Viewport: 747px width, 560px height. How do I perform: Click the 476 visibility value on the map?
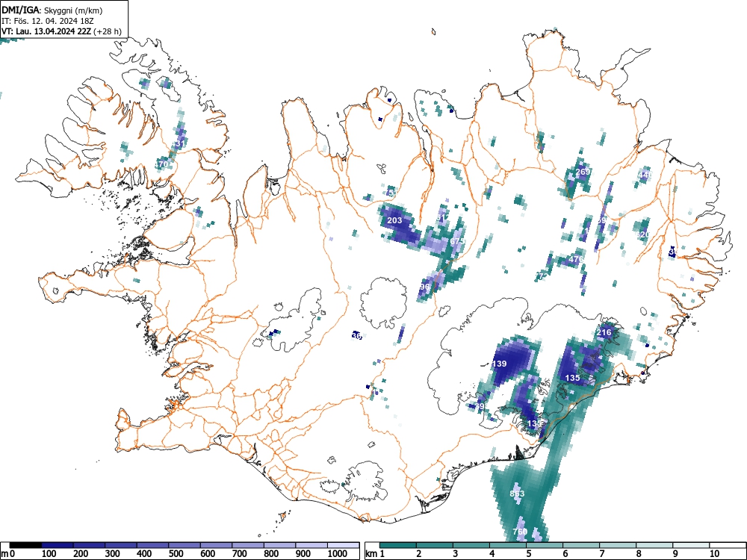coord(576,260)
